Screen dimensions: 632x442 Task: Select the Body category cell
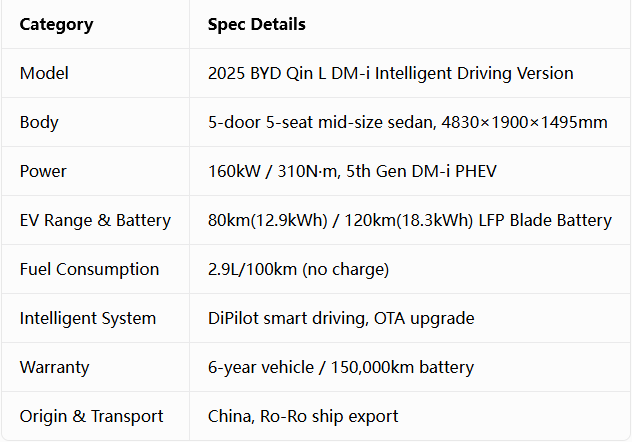pyautogui.click(x=39, y=122)
